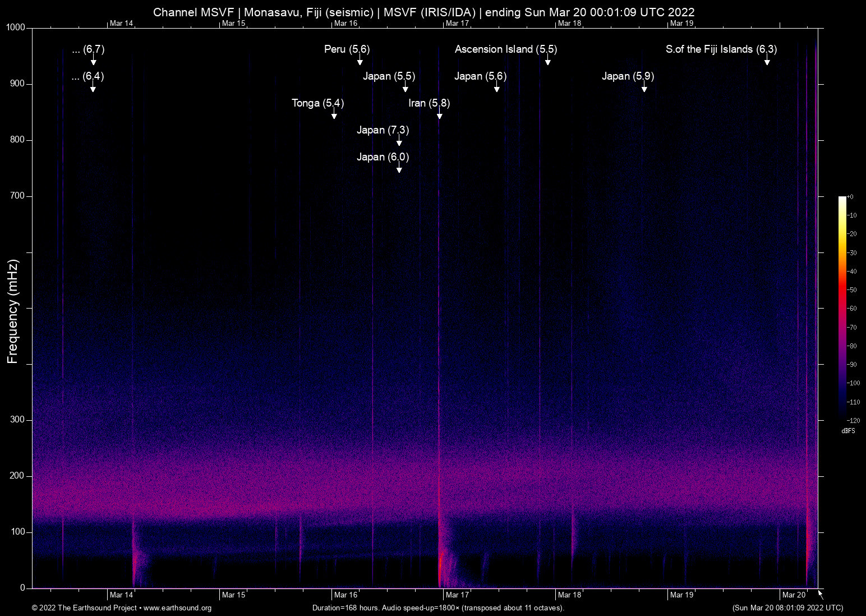Screen dimensions: 866x616
Task: Click the arrow marker beneath 'Tonga (5.4)'
Action: click(x=334, y=114)
